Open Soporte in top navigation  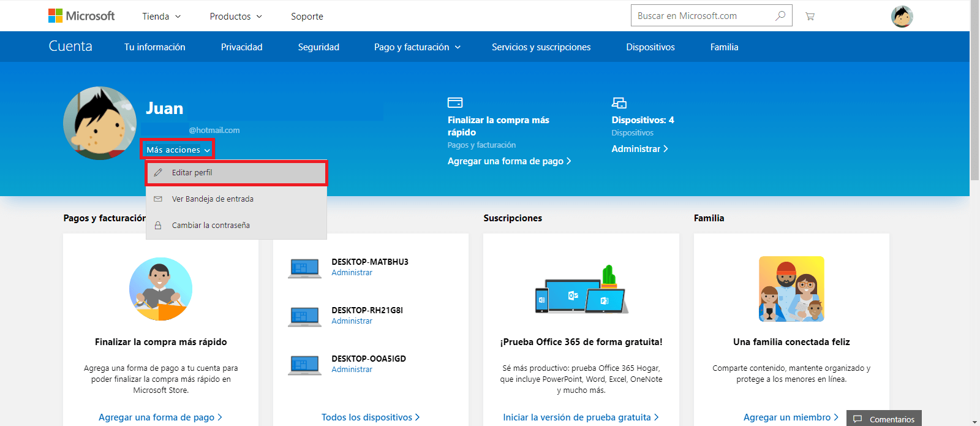coord(307,17)
